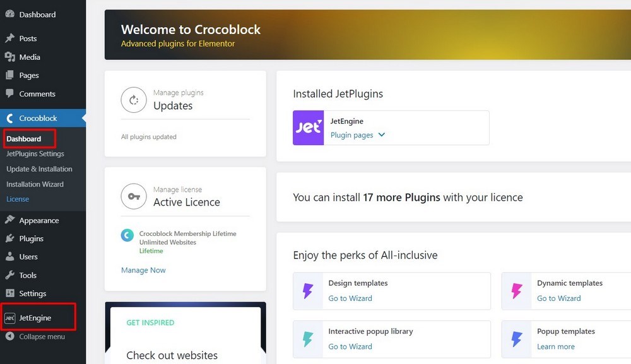
Task: Click the Collapse menu label
Action: pos(42,337)
